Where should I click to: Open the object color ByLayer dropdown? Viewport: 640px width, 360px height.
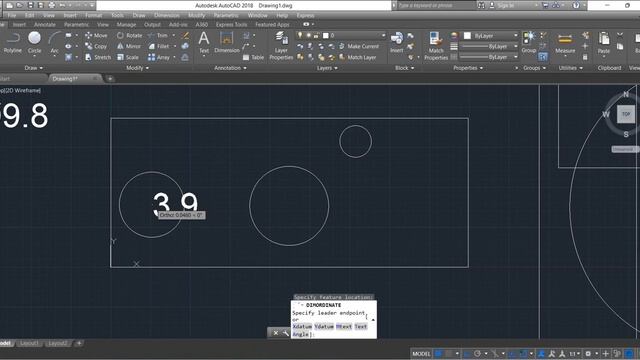491,36
